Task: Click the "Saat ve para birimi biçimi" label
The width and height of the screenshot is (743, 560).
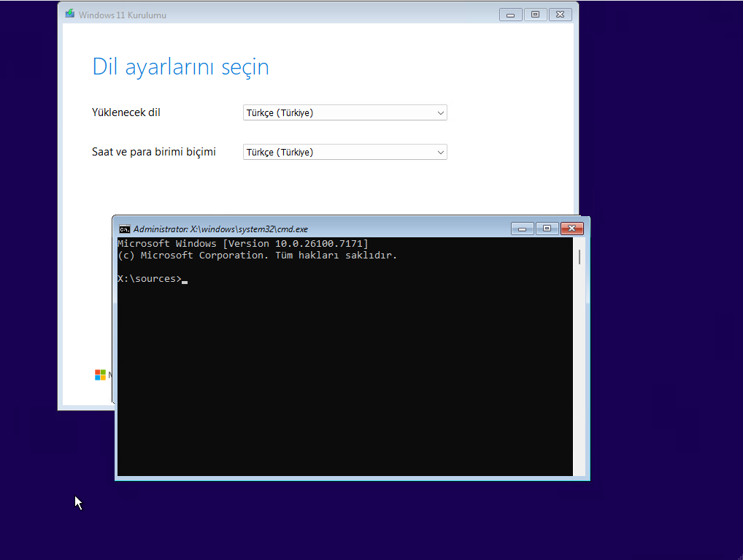Action: pos(154,152)
